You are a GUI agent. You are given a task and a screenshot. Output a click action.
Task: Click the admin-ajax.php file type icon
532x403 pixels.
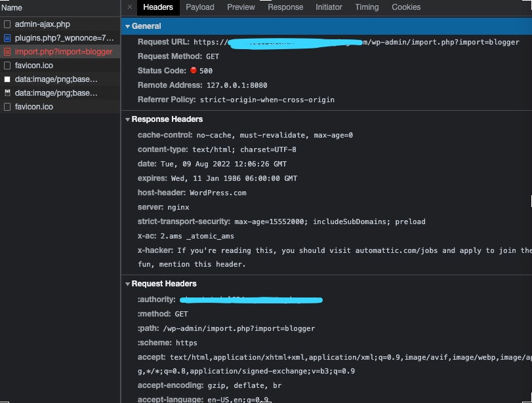[7, 24]
